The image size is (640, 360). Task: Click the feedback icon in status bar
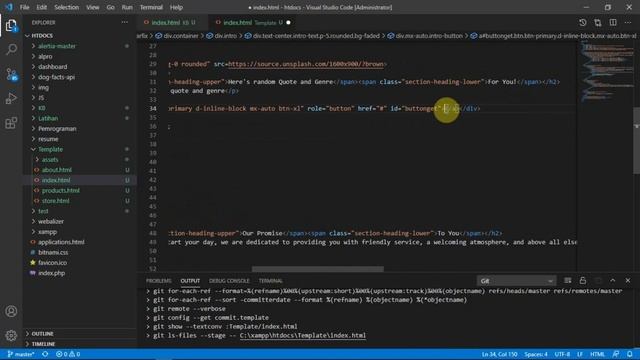click(616, 354)
